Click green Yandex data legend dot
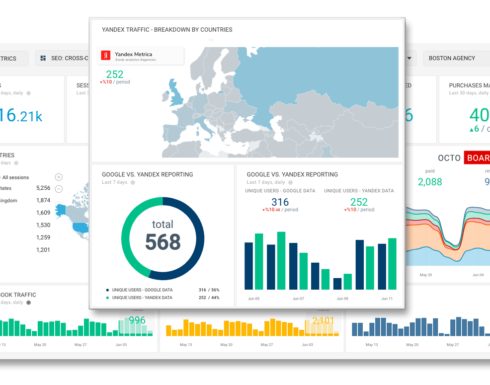This screenshot has width=490, height=385. tap(107, 298)
